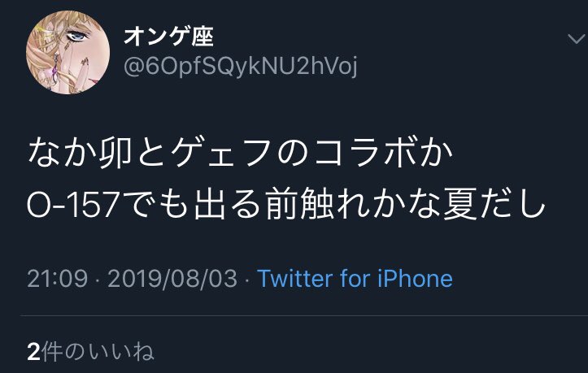
Task: Select the word なか卯 in the tweet
Action: 80,153
